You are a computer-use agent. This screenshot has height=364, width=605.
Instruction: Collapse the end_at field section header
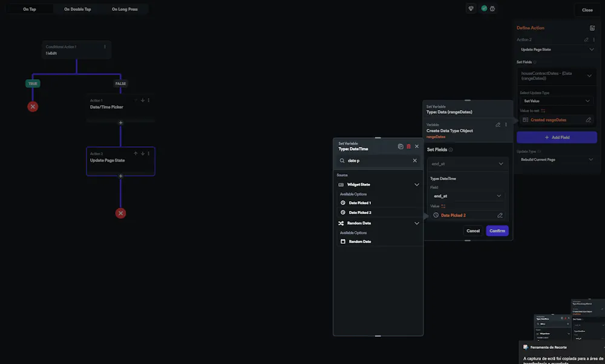point(467,164)
